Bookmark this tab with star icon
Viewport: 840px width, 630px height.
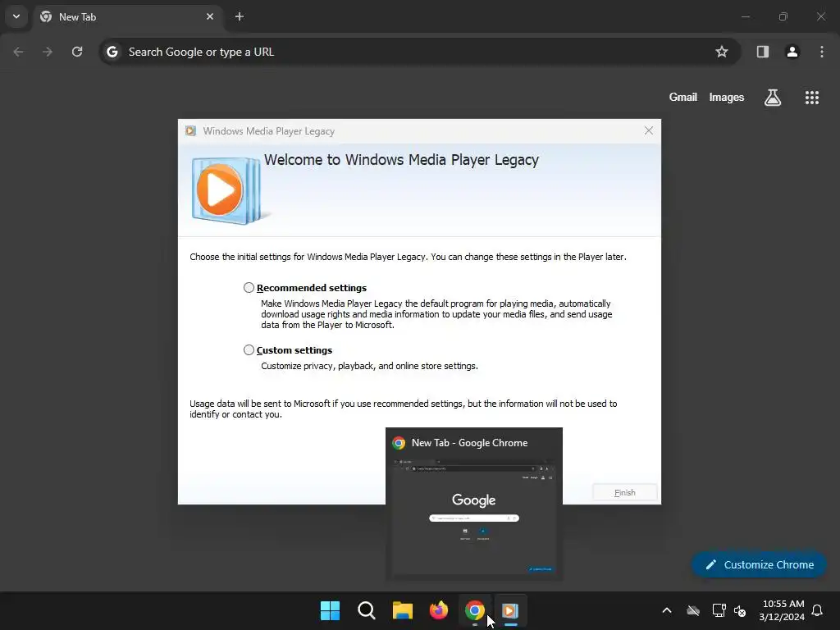tap(722, 52)
